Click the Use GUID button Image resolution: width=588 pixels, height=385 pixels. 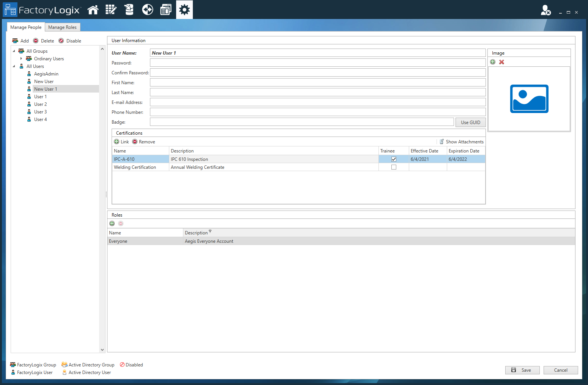coord(470,123)
